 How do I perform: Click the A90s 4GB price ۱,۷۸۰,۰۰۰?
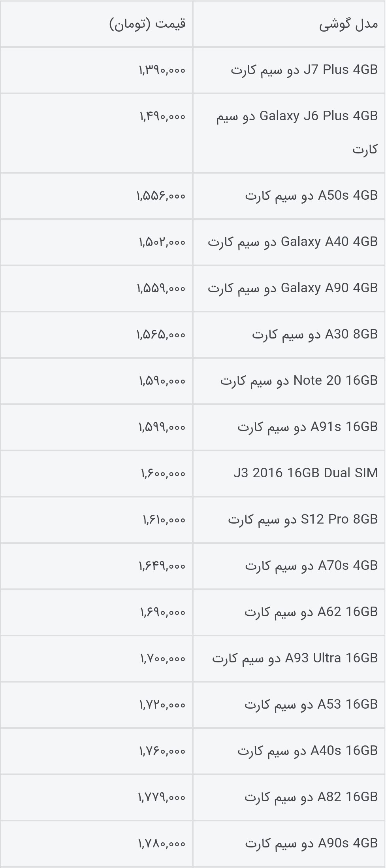[162, 843]
